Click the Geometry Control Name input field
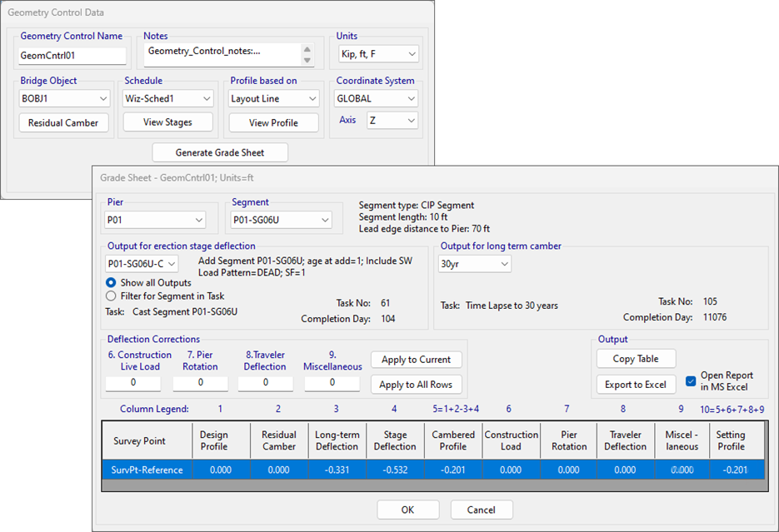 tap(72, 56)
